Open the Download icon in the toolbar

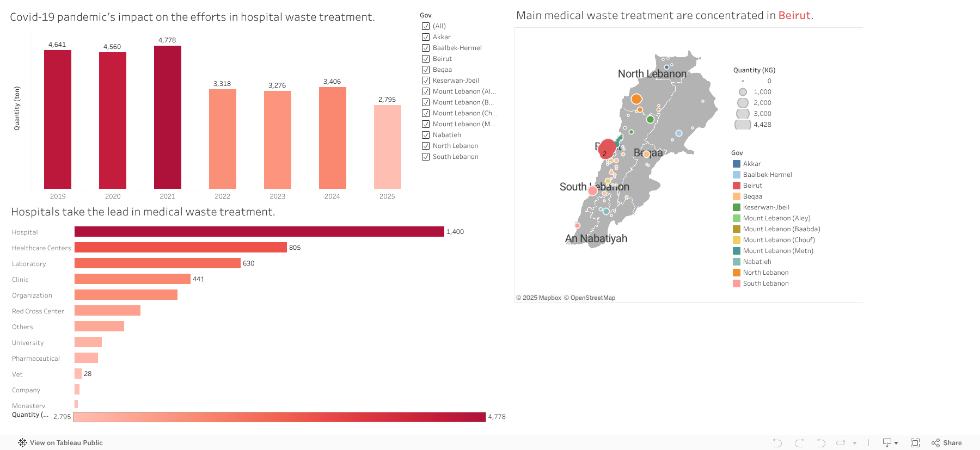click(887, 442)
